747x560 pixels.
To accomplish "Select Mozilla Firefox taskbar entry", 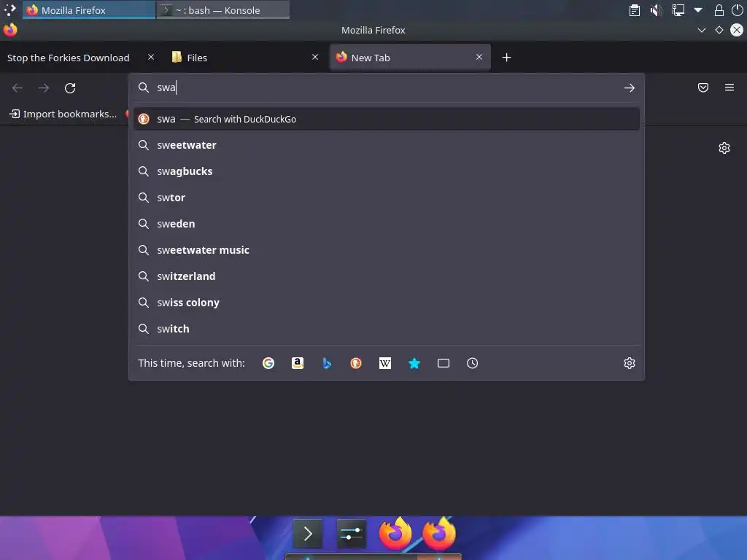I will (89, 10).
